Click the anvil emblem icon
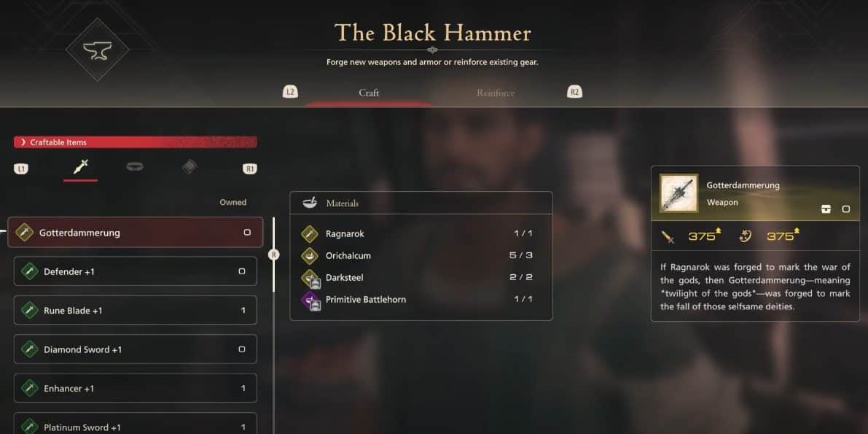This screenshot has width=868, height=434. (98, 50)
